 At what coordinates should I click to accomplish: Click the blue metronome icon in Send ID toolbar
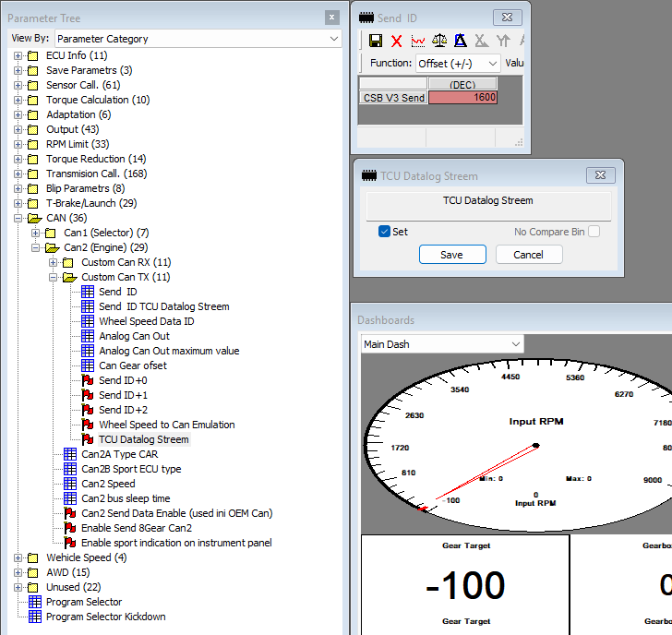(460, 41)
